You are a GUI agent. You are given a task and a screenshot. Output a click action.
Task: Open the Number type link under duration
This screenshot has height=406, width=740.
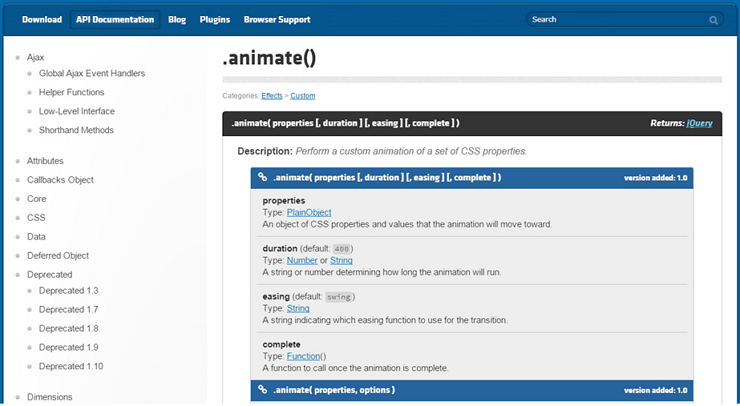tap(302, 260)
